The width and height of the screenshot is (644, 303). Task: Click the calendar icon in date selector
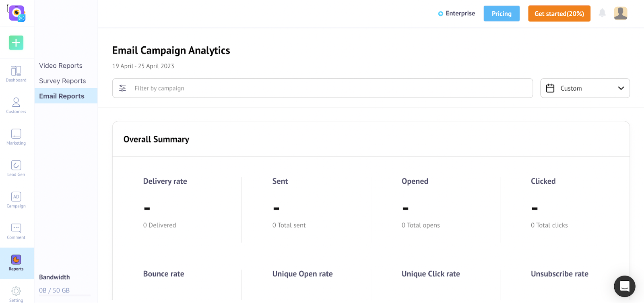point(550,88)
